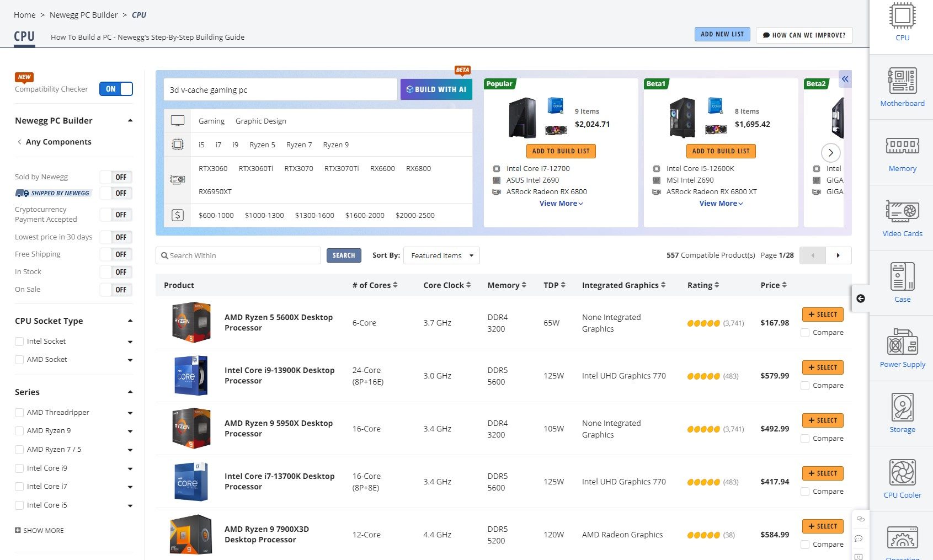
Task: Open the CPU Cooler component icon
Action: [902, 472]
